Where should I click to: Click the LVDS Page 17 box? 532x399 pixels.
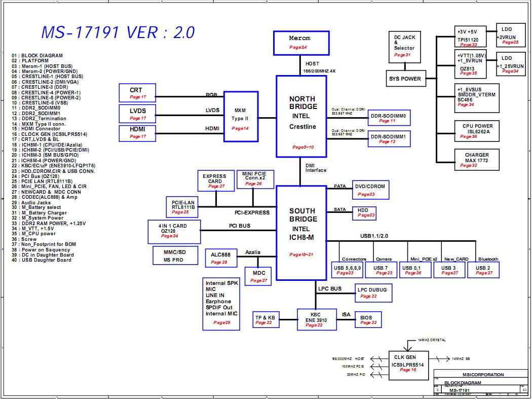(137, 114)
